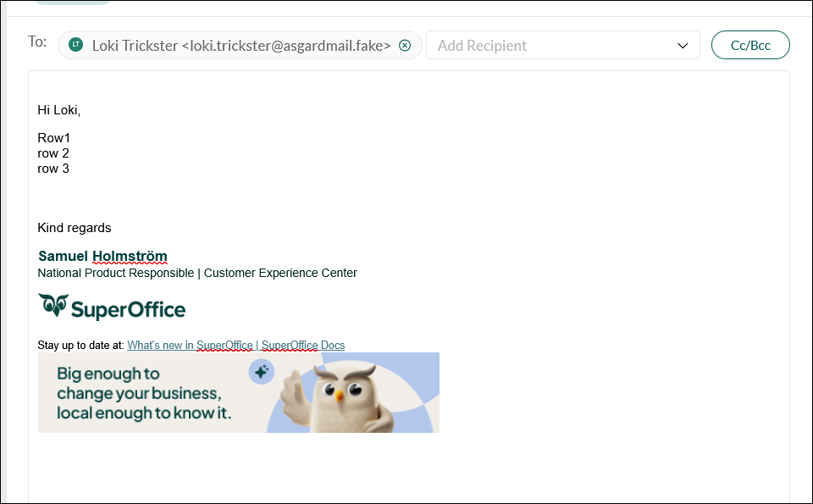Click the National Product Responsible title line
Image resolution: width=813 pixels, height=504 pixels.
[x=197, y=273]
